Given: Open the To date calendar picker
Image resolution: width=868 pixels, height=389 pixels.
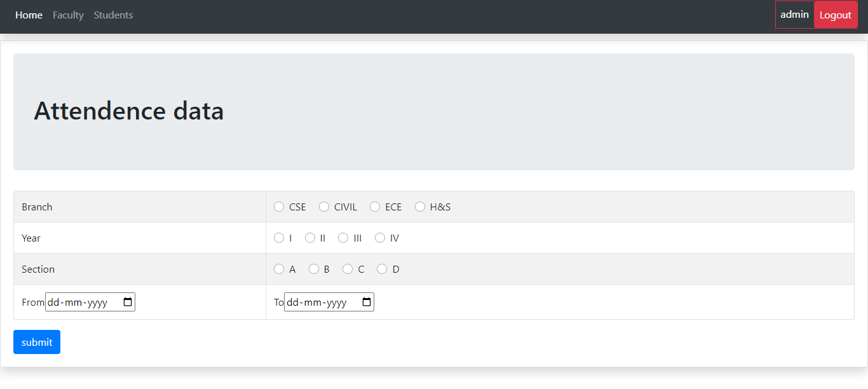Looking at the screenshot, I should pyautogui.click(x=367, y=302).
